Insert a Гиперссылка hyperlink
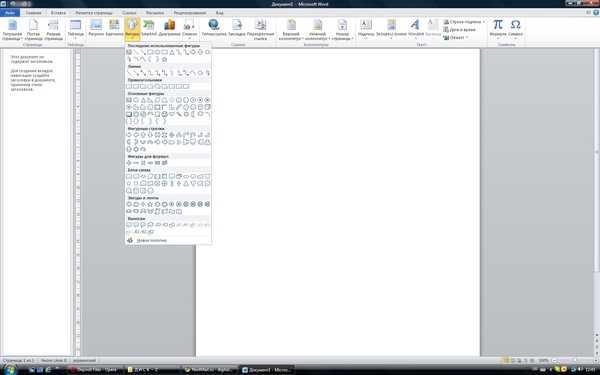 [214, 29]
